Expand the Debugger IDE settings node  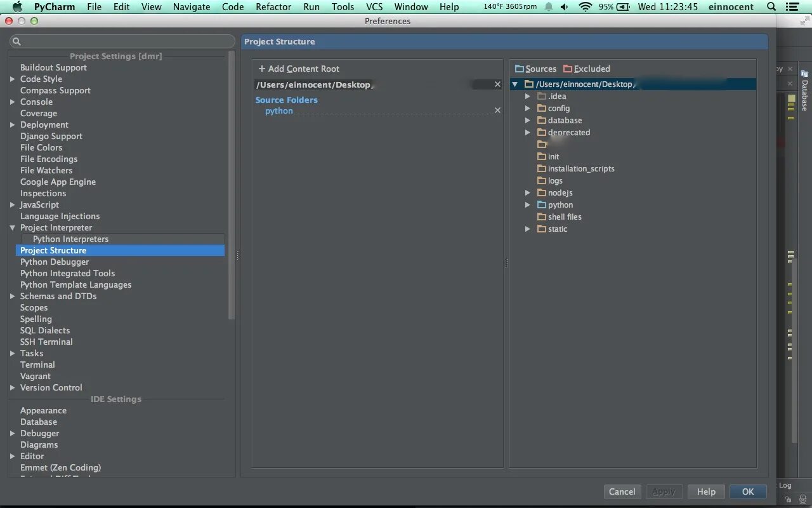[12, 433]
